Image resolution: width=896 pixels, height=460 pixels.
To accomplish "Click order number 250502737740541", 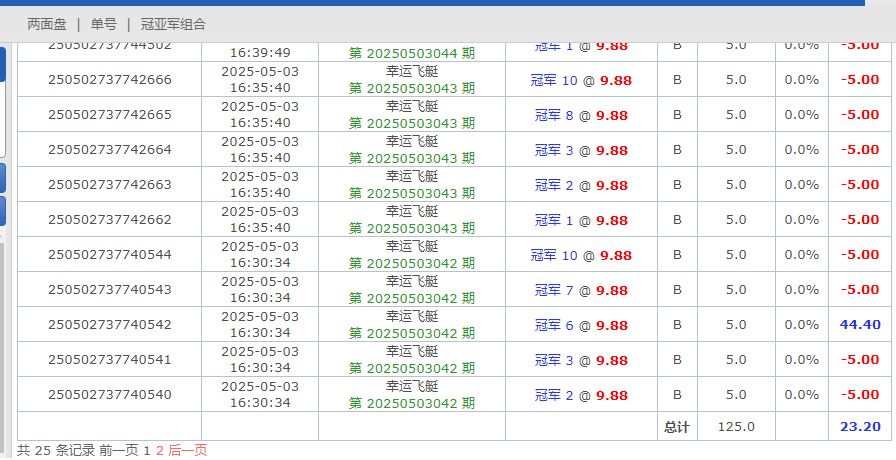I will click(x=109, y=360).
